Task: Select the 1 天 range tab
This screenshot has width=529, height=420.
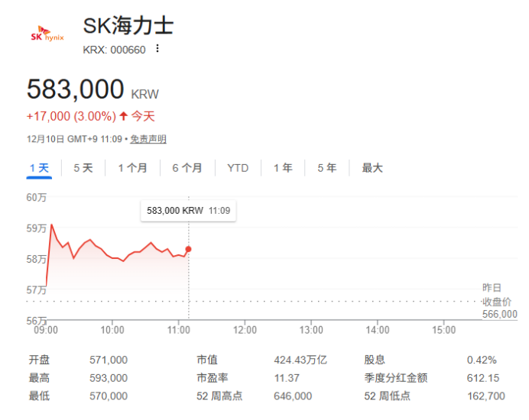Action: point(39,168)
